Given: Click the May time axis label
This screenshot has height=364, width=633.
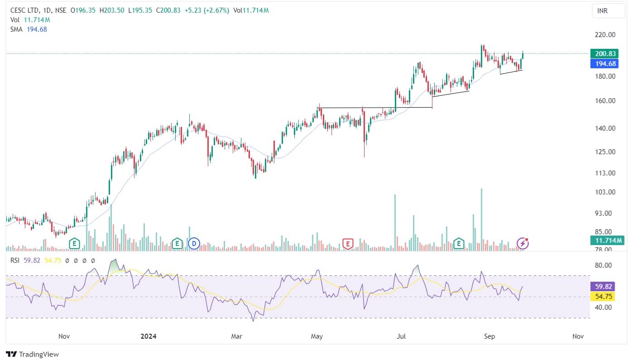Looking at the screenshot, I should (x=317, y=336).
